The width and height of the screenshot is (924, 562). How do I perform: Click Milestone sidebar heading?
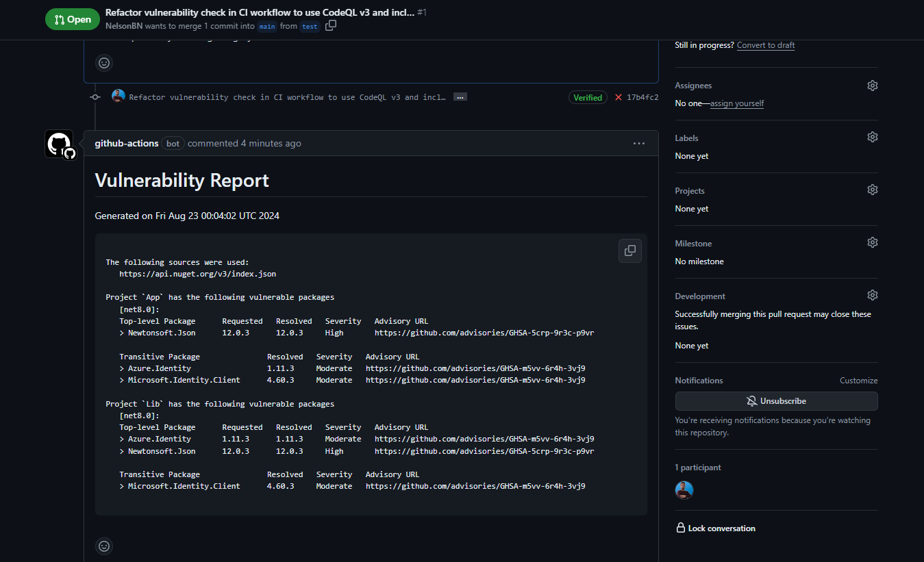(693, 244)
